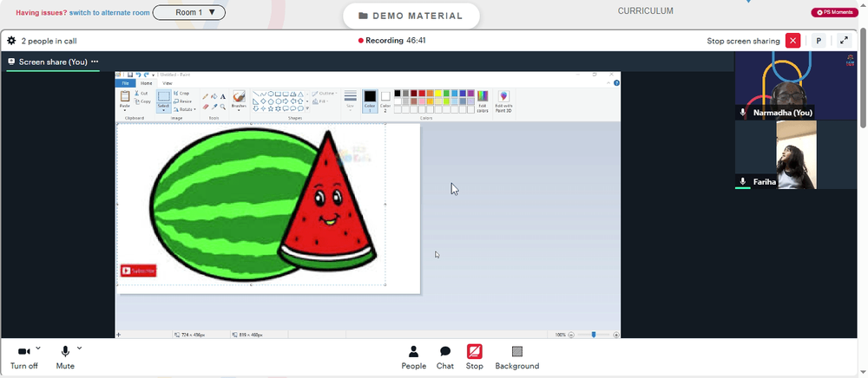
Task: Expand the Shapes gallery more arrow
Action: 307,109
